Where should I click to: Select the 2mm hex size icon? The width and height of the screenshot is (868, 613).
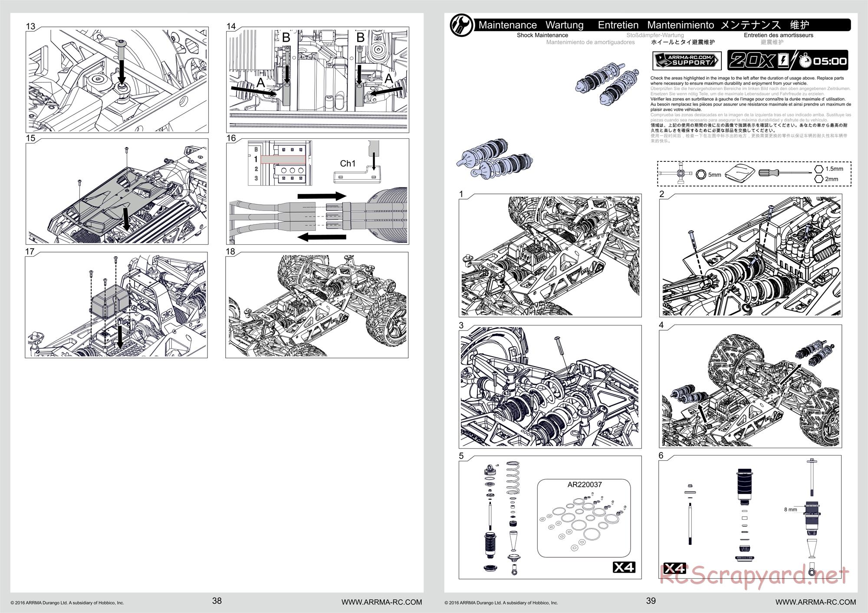point(819,179)
